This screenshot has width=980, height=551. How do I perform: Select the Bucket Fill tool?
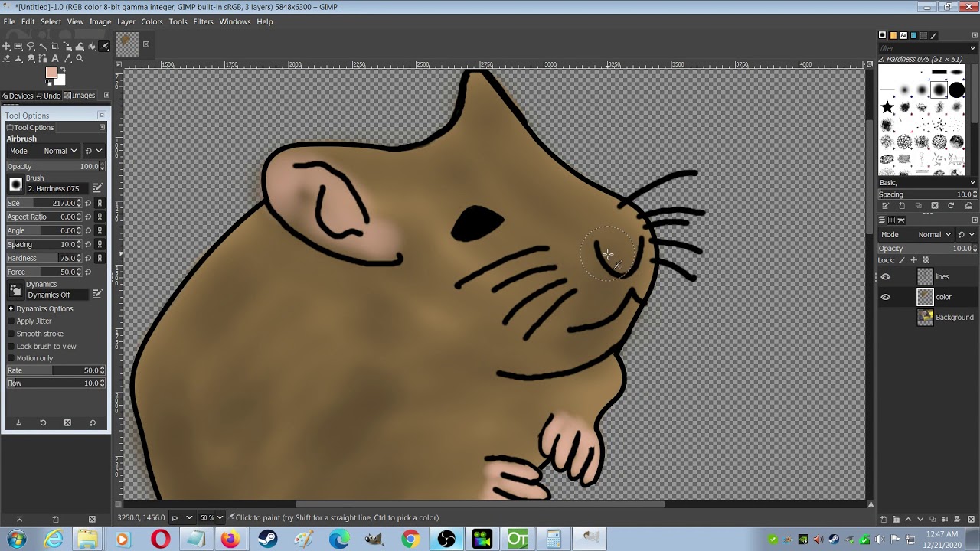92,46
